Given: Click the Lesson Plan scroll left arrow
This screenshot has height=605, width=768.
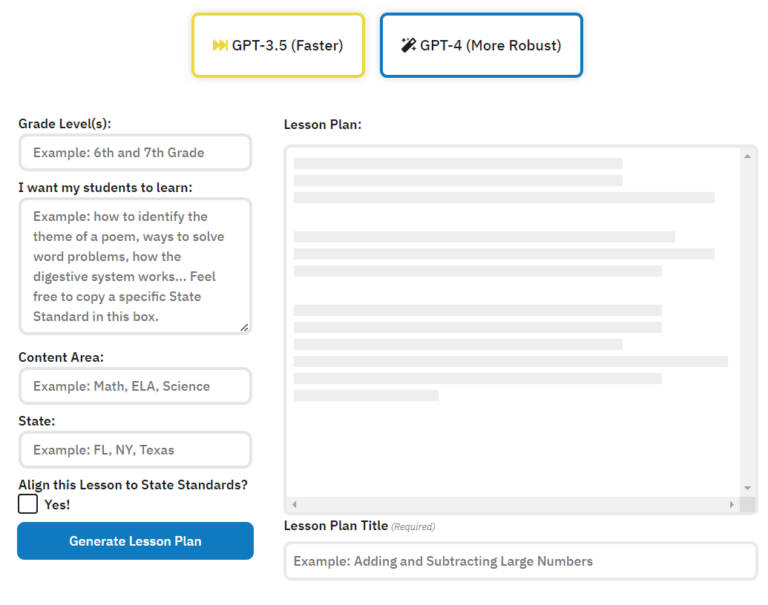Looking at the screenshot, I should pos(294,504).
